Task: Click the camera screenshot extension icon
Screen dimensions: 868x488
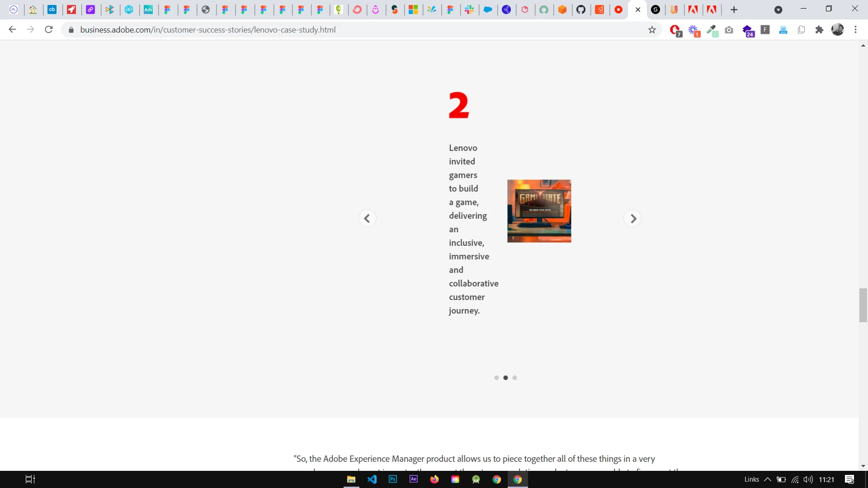Action: pos(729,30)
